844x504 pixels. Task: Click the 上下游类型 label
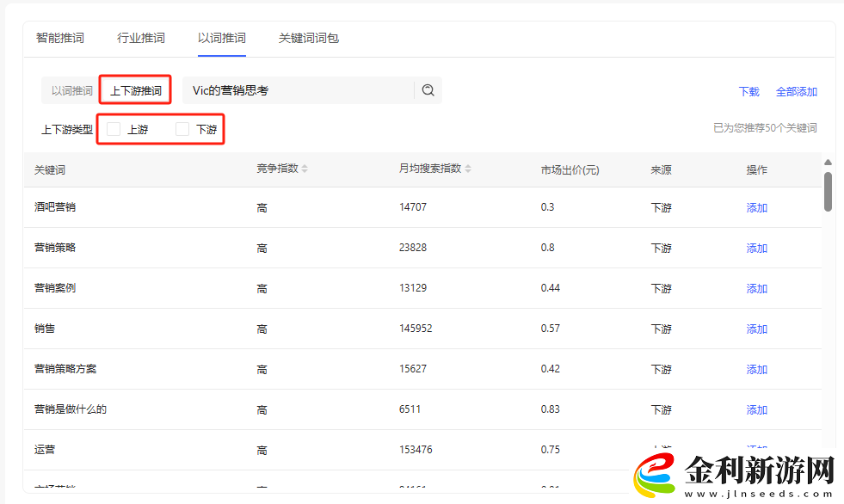pyautogui.click(x=67, y=130)
